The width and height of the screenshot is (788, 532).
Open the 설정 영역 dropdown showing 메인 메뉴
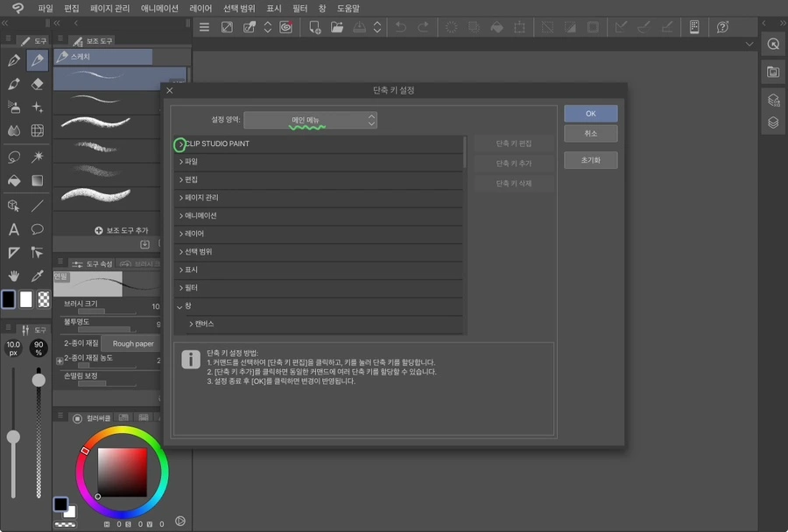point(310,120)
